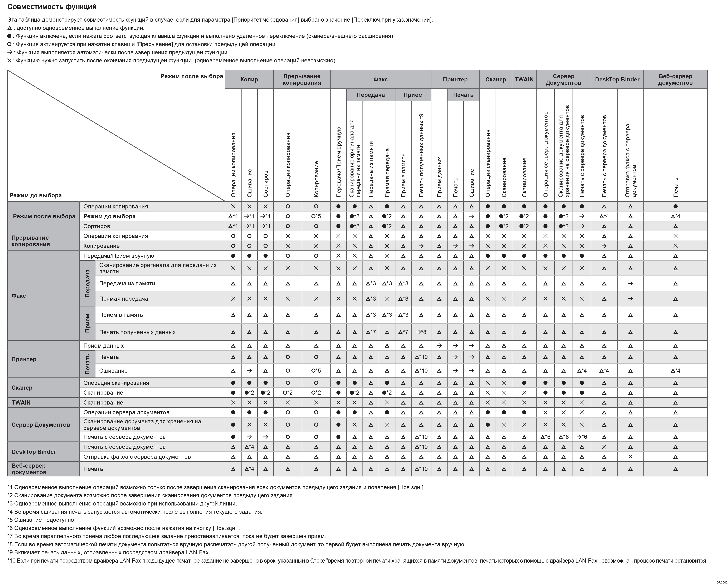Select the Факс column group header
728x584 pixels.
(380, 80)
